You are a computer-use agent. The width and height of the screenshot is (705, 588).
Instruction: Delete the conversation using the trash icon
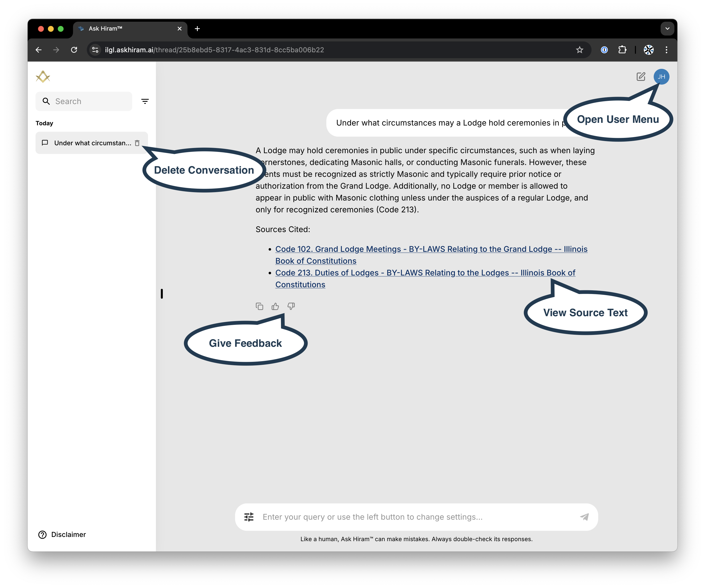point(137,143)
